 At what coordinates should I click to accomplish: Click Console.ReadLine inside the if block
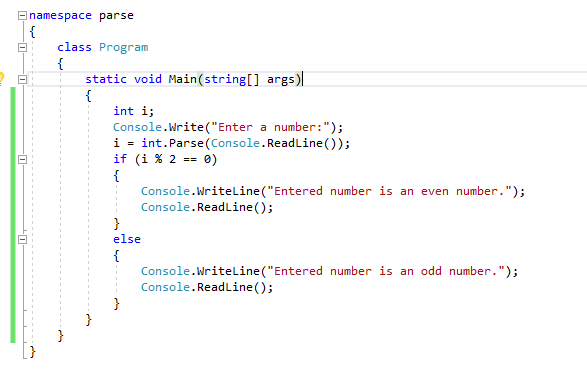207,207
